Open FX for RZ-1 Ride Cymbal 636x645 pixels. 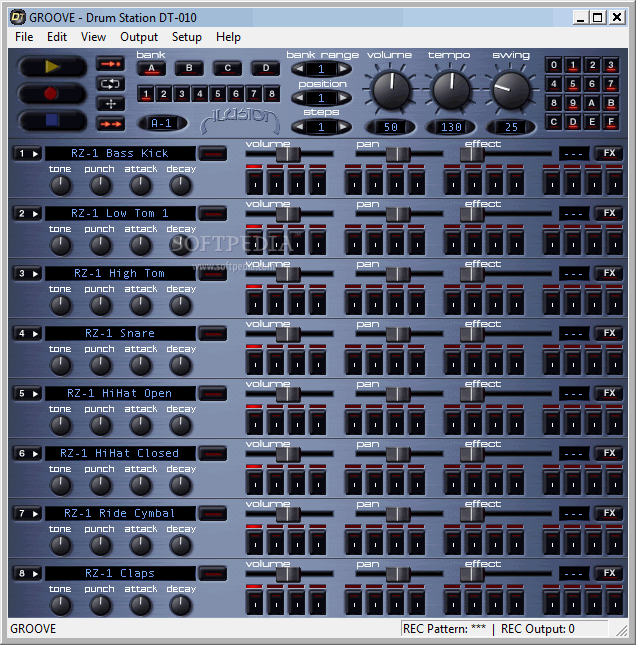pyautogui.click(x=609, y=513)
